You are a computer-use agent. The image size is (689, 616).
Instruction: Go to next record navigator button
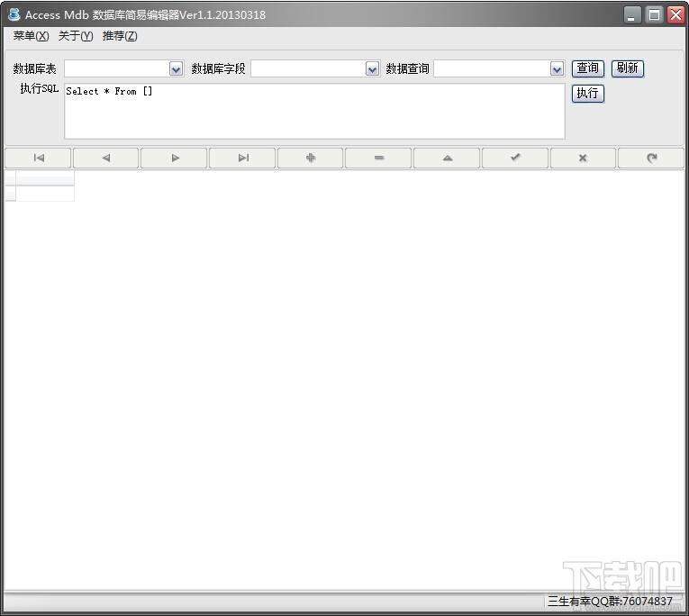(x=175, y=159)
